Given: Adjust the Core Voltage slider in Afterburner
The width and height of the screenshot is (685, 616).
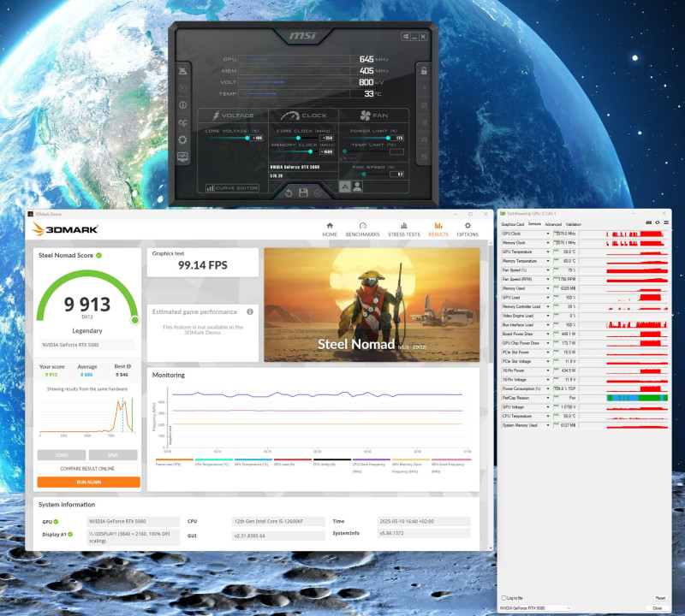Looking at the screenshot, I should [x=247, y=138].
